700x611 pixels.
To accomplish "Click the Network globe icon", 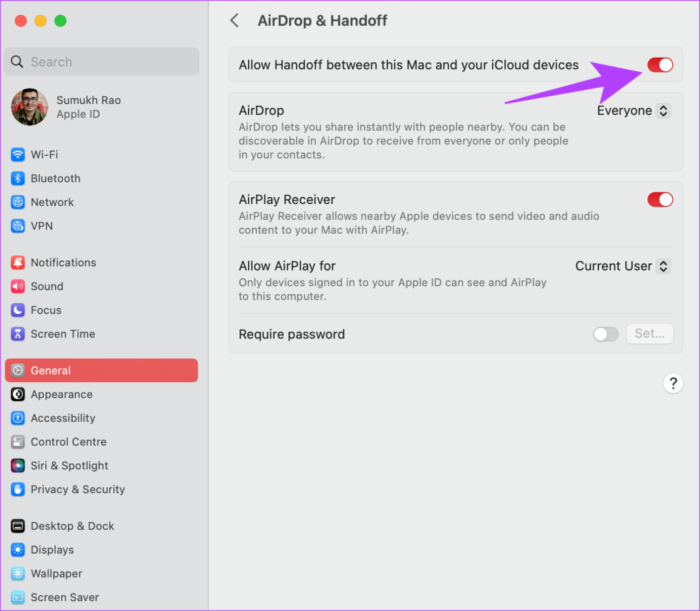I will 18,202.
